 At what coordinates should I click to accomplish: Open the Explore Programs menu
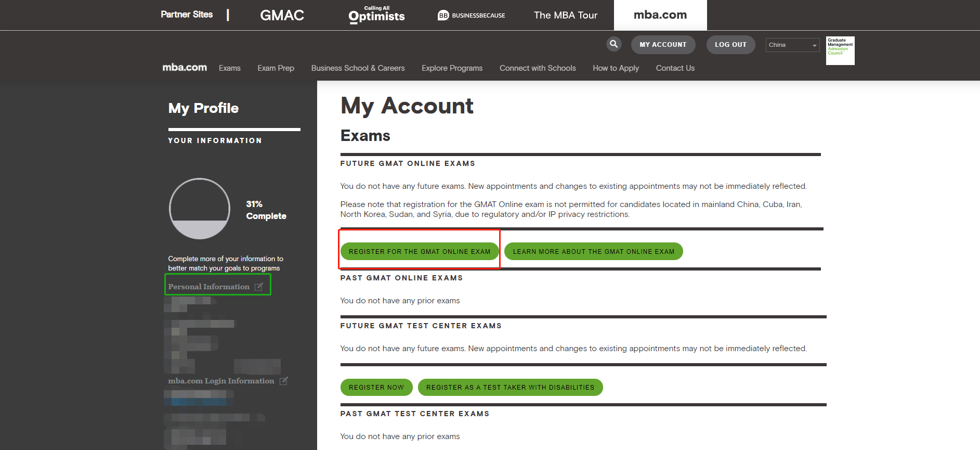(452, 68)
